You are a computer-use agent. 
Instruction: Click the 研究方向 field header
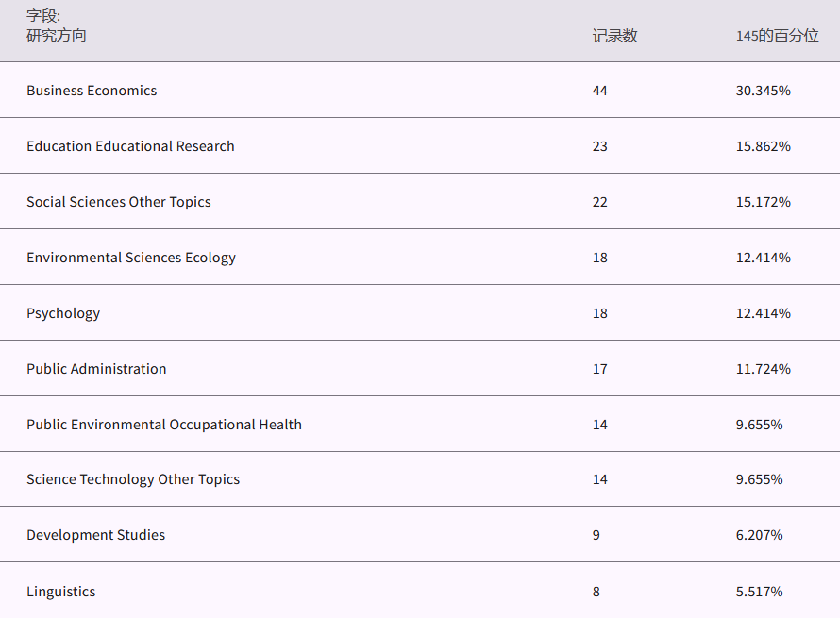(56, 36)
